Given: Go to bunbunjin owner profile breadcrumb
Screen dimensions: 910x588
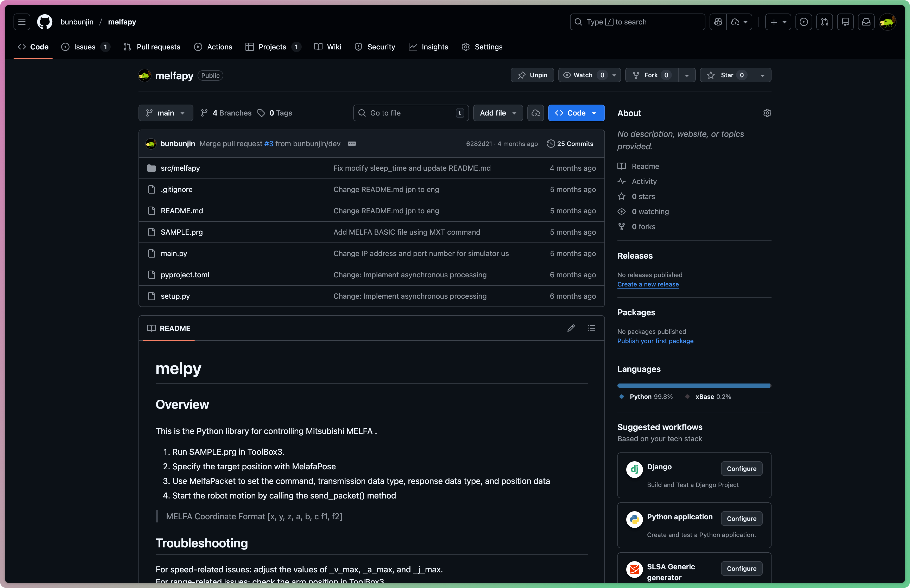Looking at the screenshot, I should click(77, 22).
